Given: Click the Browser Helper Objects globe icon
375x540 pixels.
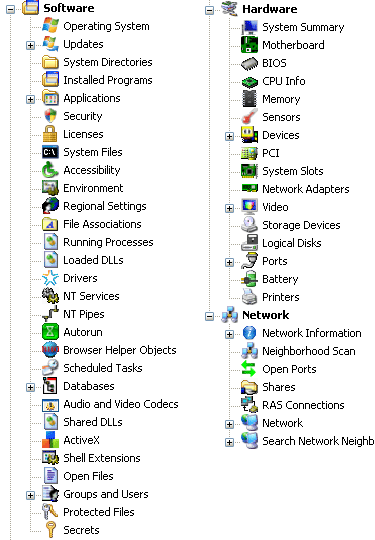Looking at the screenshot, I should click(50, 350).
